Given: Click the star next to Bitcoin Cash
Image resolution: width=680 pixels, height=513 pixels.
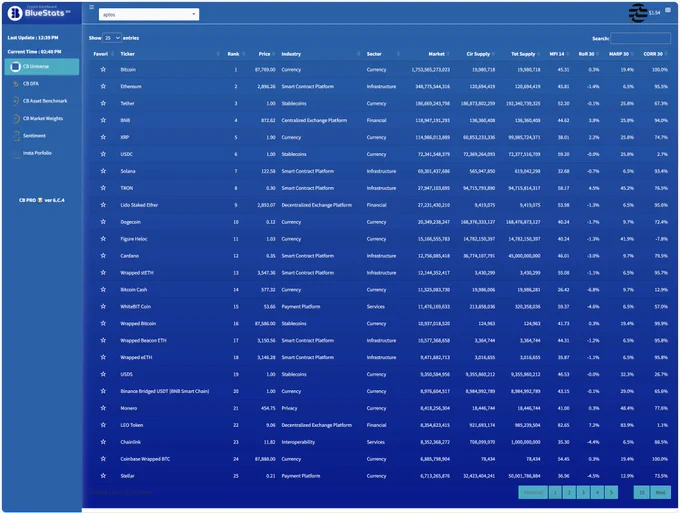Looking at the screenshot, I should pyautogui.click(x=103, y=289).
